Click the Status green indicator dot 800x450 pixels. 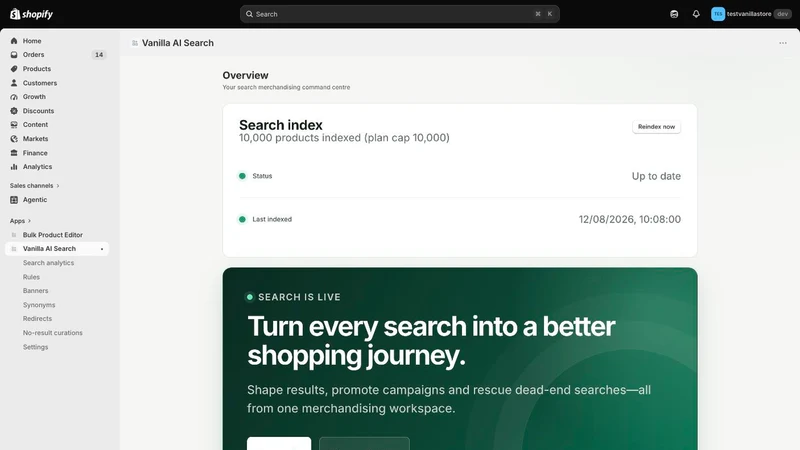[x=242, y=176]
